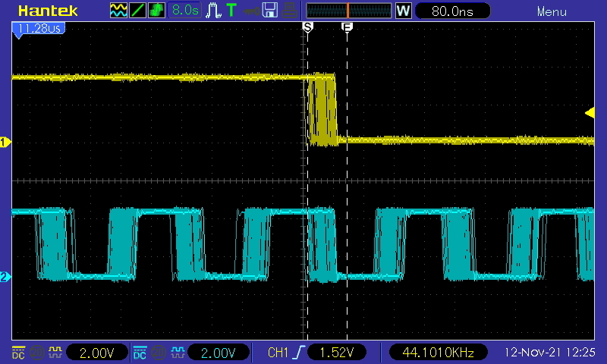The image size is (607, 364).
Task: Click the CH2 DC coupling icon
Action: click(x=140, y=353)
